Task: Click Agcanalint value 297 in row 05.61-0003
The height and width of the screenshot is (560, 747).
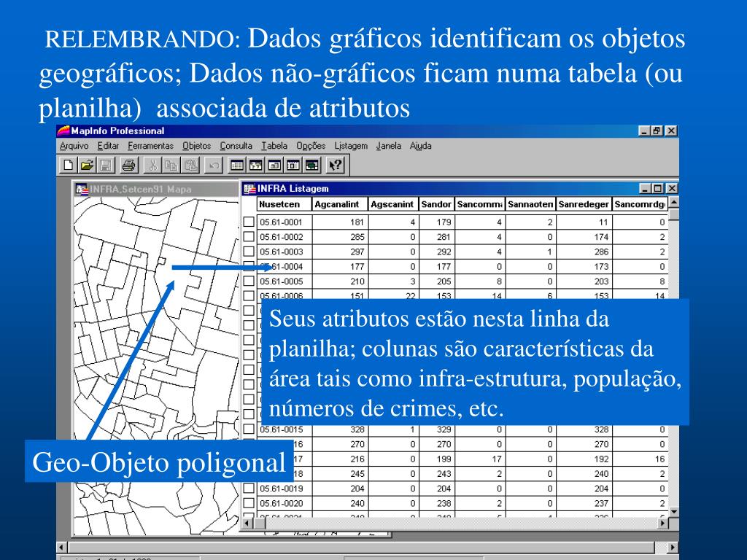Action: click(x=340, y=252)
